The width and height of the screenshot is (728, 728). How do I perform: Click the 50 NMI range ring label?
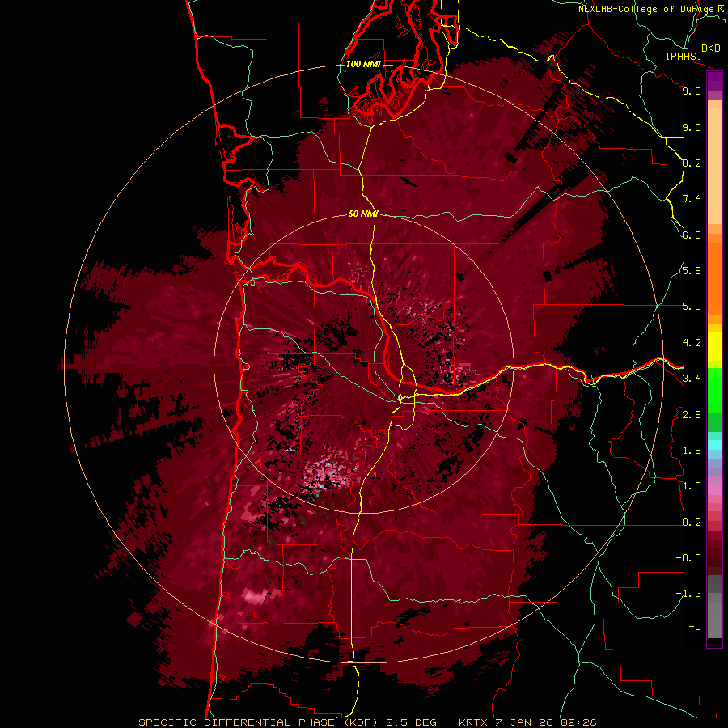363,214
